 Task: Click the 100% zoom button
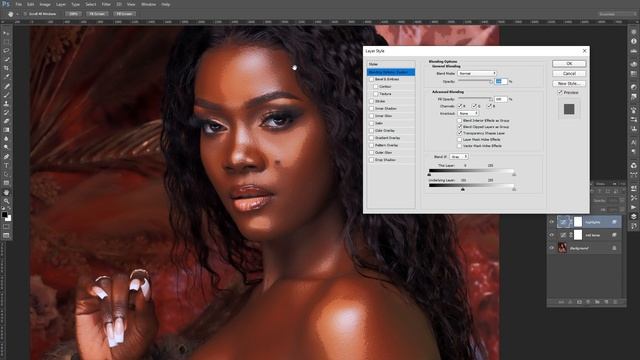(x=73, y=14)
